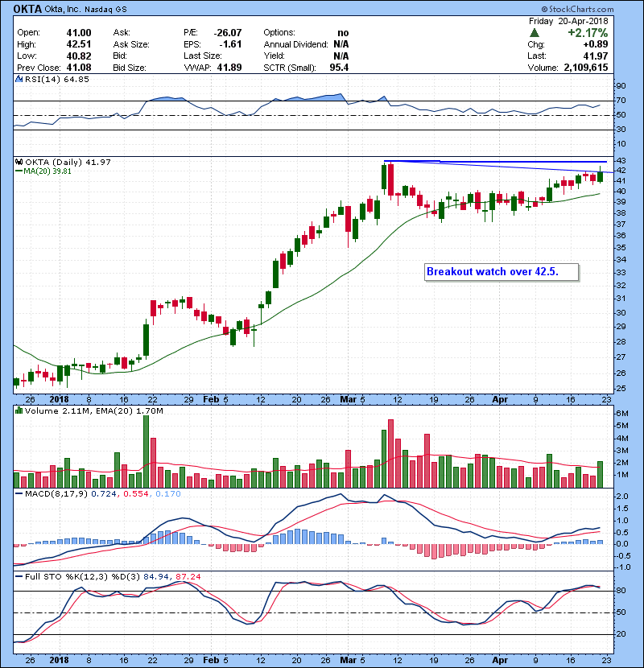Click the Bid Size label

[130, 68]
